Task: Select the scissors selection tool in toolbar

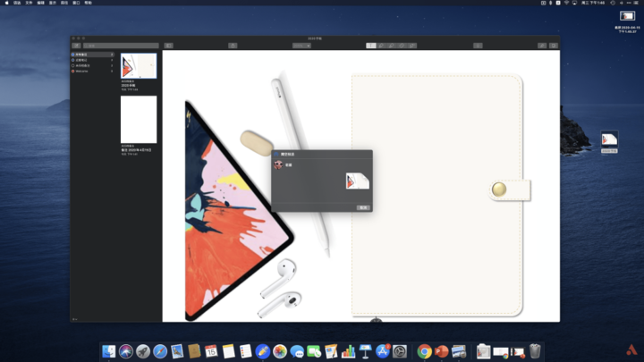Action: click(412, 46)
